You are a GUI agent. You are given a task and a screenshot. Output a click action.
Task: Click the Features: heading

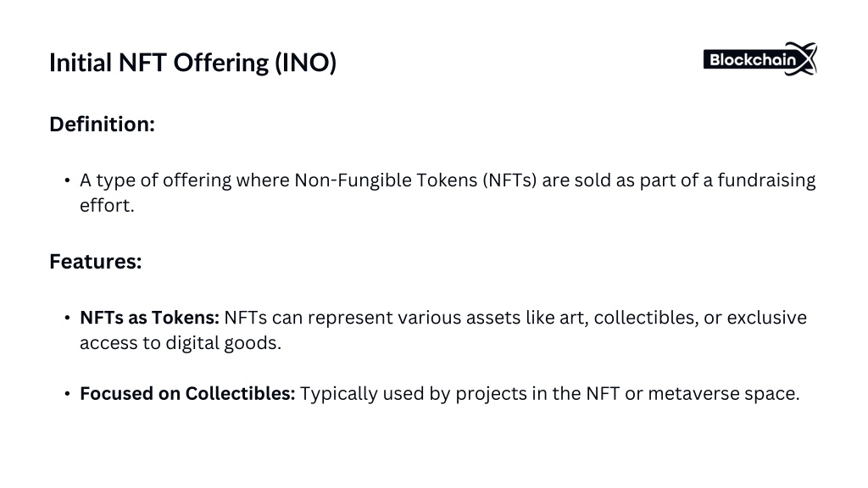pos(95,261)
